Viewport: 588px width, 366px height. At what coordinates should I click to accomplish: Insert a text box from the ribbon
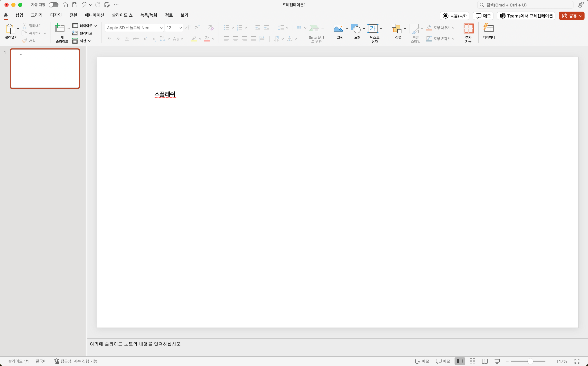[x=373, y=29]
